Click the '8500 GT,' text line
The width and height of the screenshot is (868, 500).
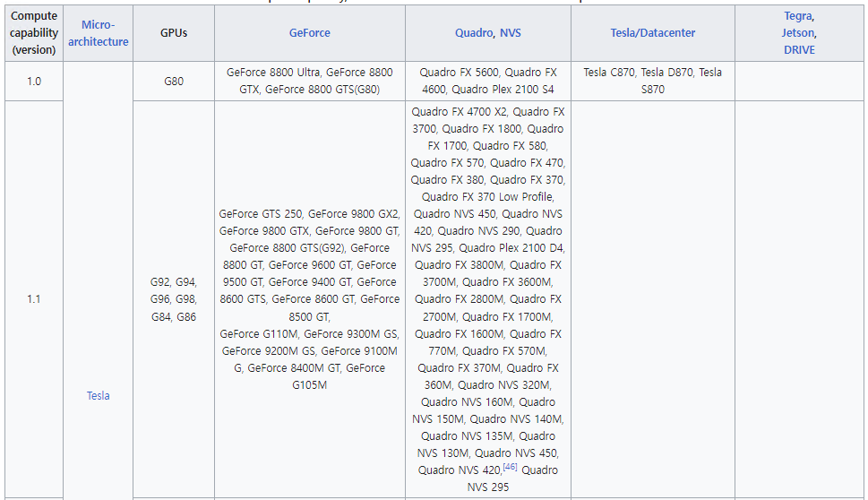309,316
